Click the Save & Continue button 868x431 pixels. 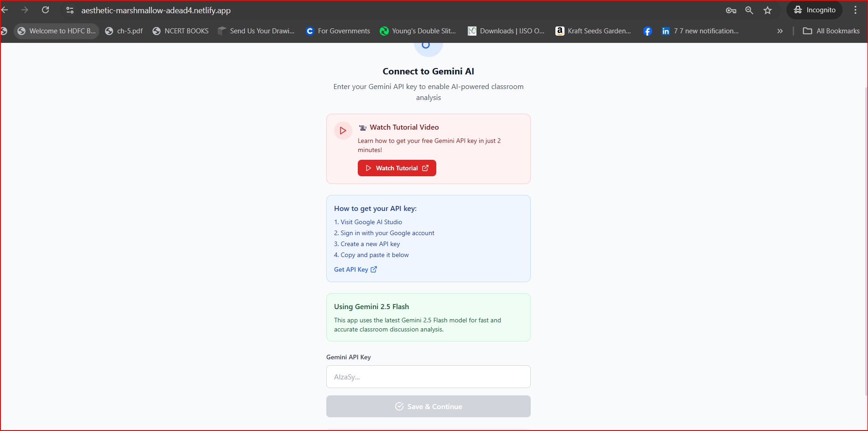[429, 406]
